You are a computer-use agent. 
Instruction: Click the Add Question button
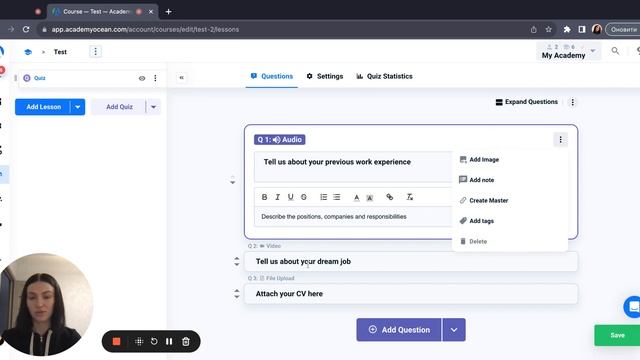pos(399,330)
